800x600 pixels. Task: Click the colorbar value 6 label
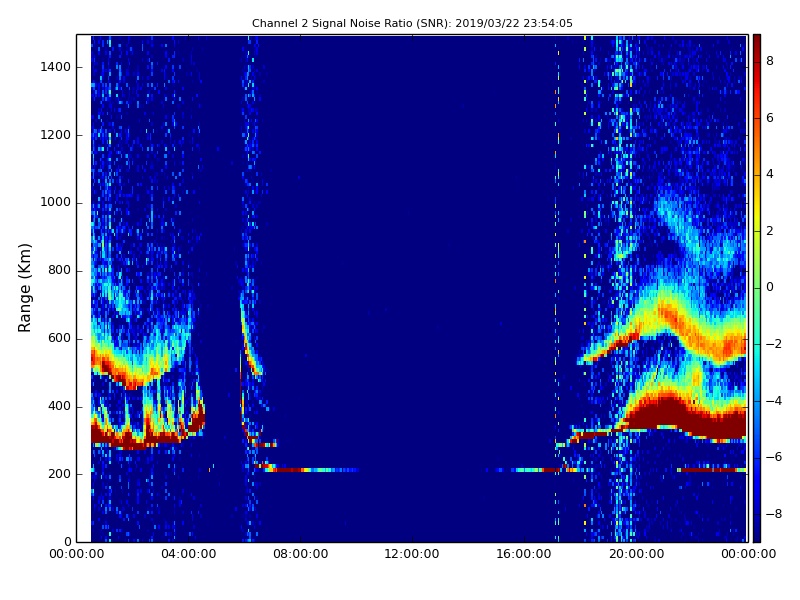pyautogui.click(x=770, y=118)
